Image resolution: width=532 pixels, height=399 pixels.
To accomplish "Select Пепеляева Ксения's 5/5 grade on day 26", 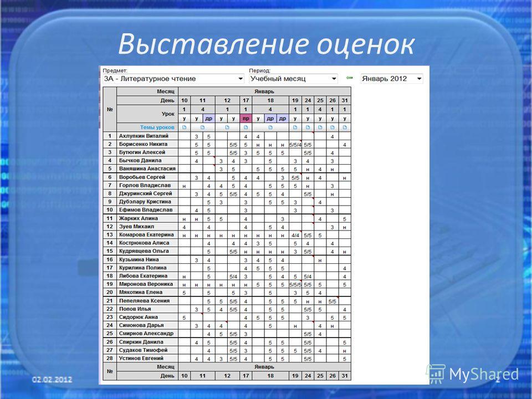I will (332, 301).
